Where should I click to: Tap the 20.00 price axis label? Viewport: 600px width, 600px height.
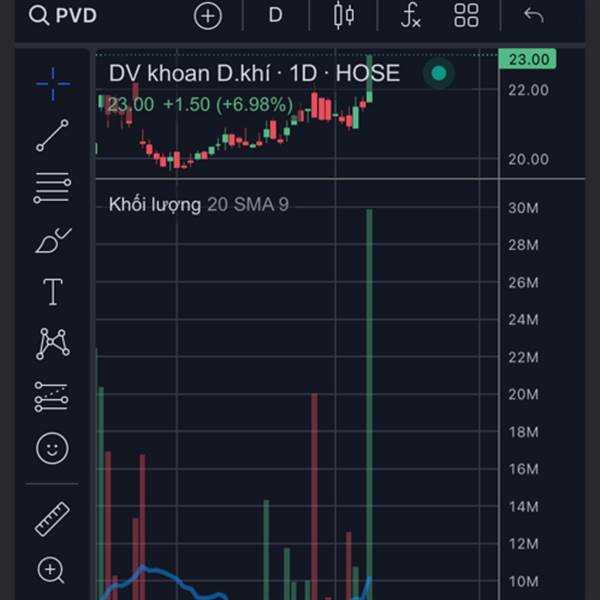[x=528, y=159]
